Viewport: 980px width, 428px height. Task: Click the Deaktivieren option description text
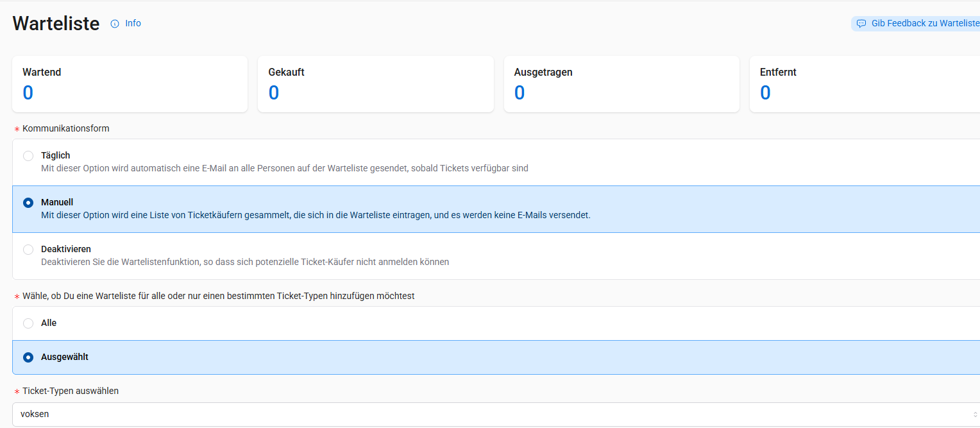pos(245,262)
